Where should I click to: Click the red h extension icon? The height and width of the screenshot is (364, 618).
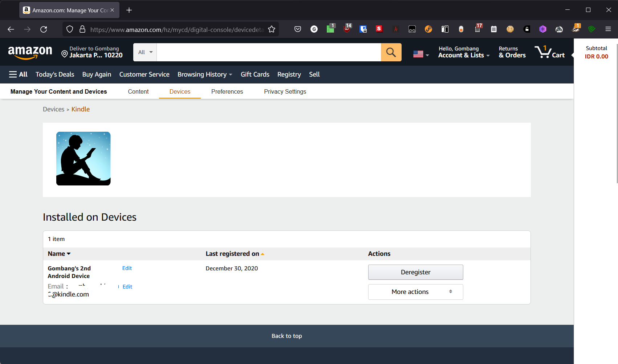[x=395, y=29]
